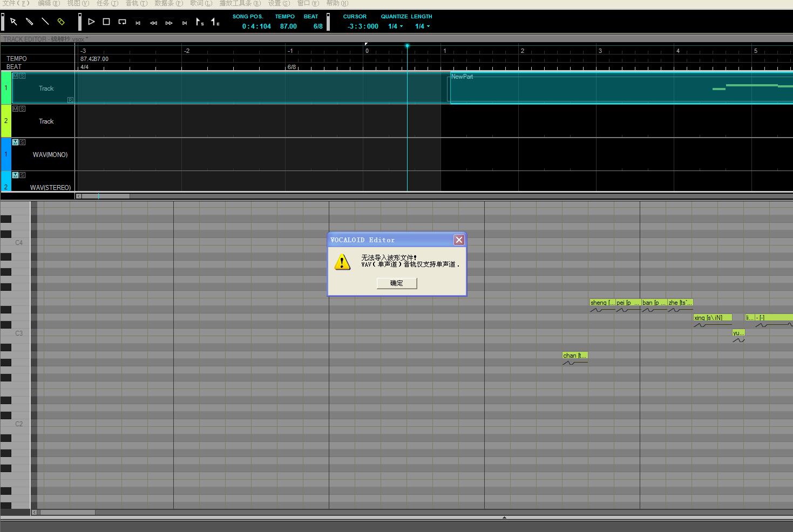Unmute the WAV(STEREO) track

[15, 175]
